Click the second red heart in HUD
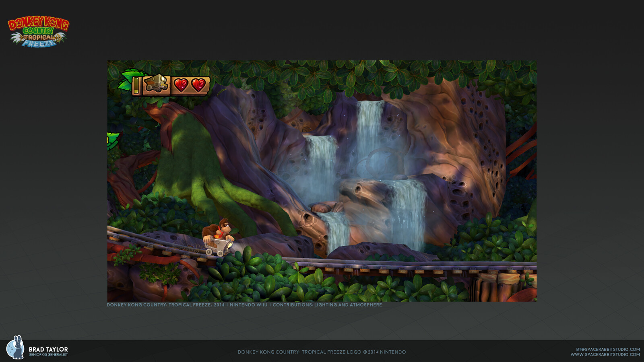This screenshot has width=644, height=362. [x=198, y=85]
